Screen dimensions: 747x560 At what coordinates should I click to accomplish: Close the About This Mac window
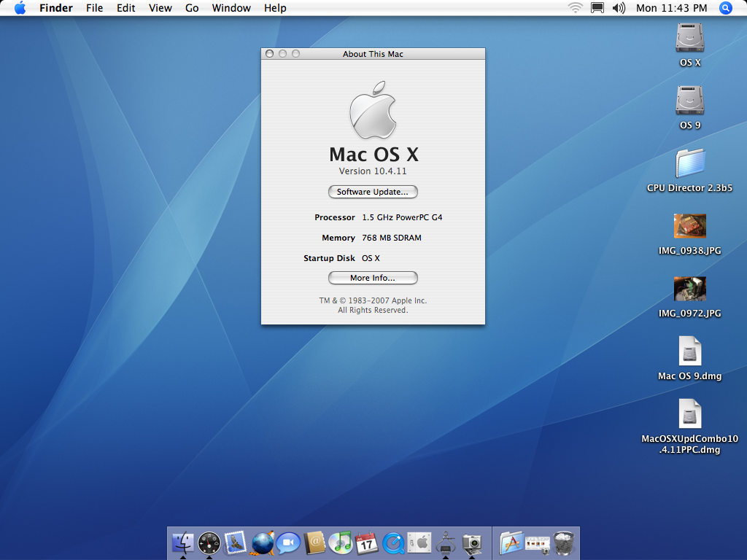tap(270, 54)
